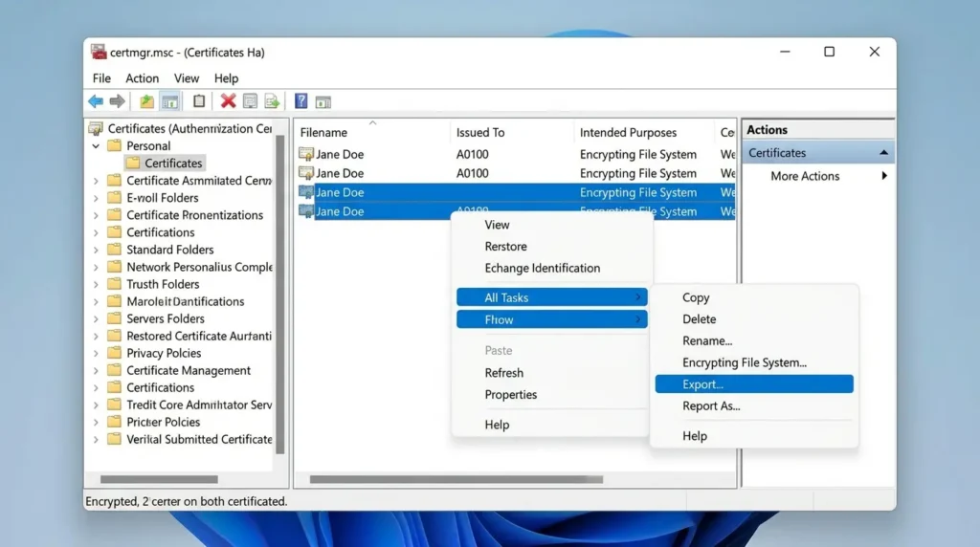This screenshot has width=980, height=547.
Task: Select All Tasks in the context menu
Action: coord(552,297)
